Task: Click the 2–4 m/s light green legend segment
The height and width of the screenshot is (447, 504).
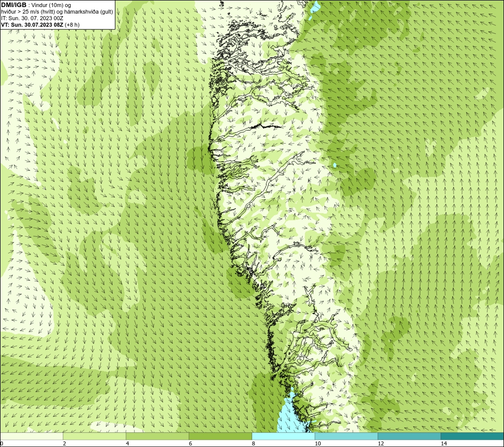Action: click(95, 436)
